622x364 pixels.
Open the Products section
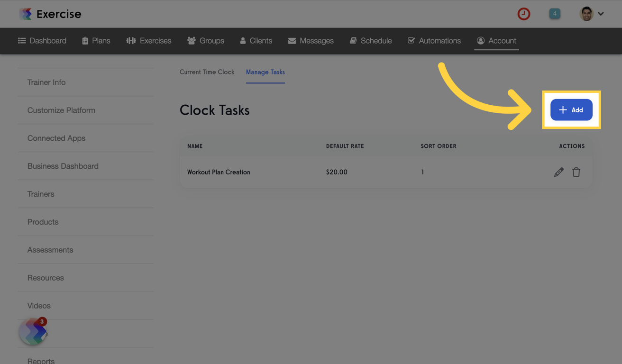tap(86, 222)
